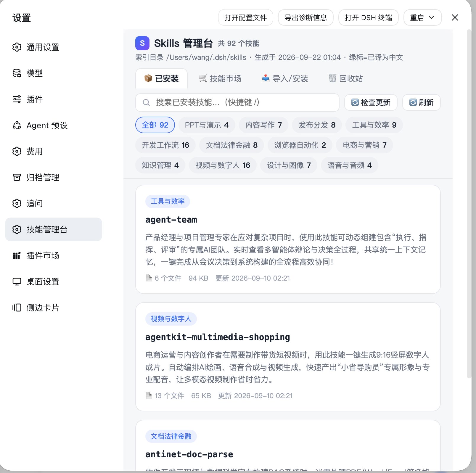Click the 桌面设置 monitor icon
This screenshot has width=476, height=473.
(x=17, y=281)
